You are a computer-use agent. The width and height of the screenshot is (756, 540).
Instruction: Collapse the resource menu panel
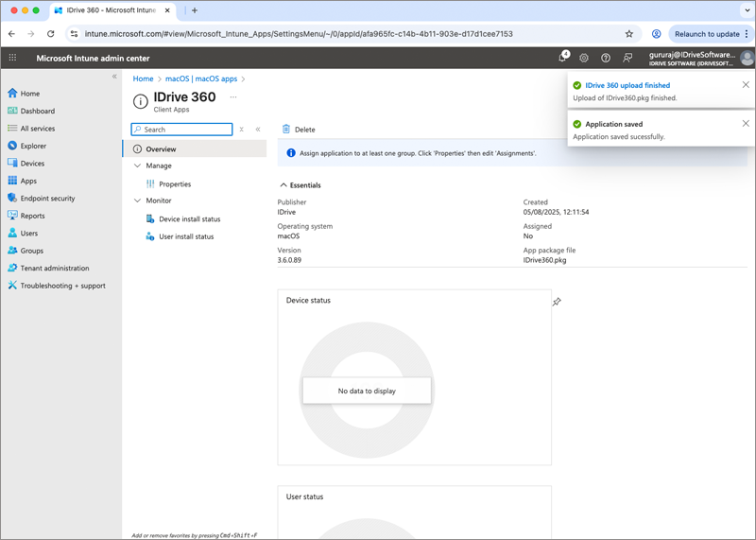coord(258,130)
